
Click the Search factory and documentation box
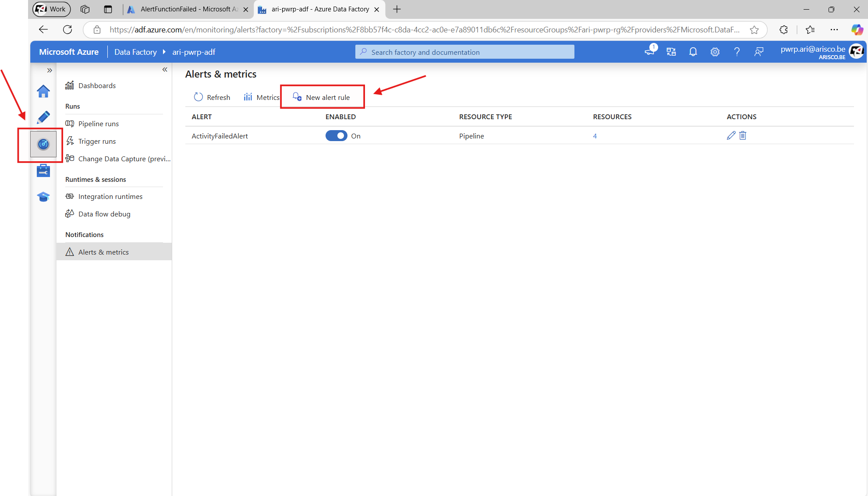(464, 52)
